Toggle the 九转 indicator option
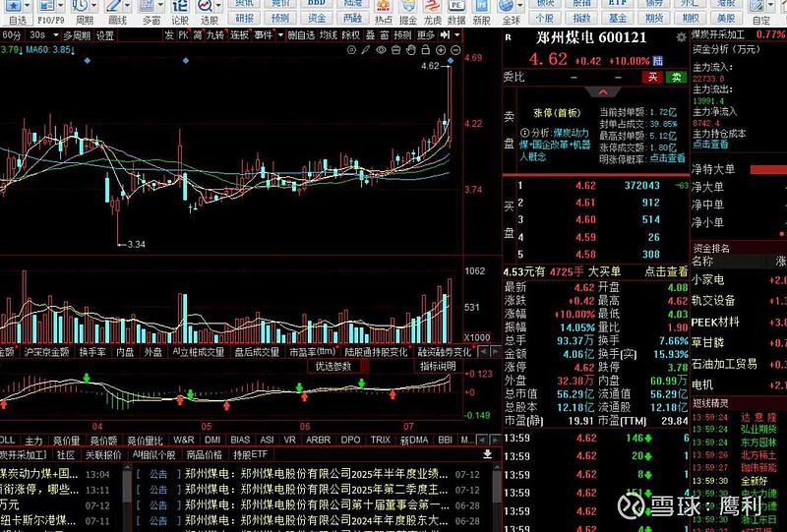This screenshot has width=787, height=532. [215, 35]
